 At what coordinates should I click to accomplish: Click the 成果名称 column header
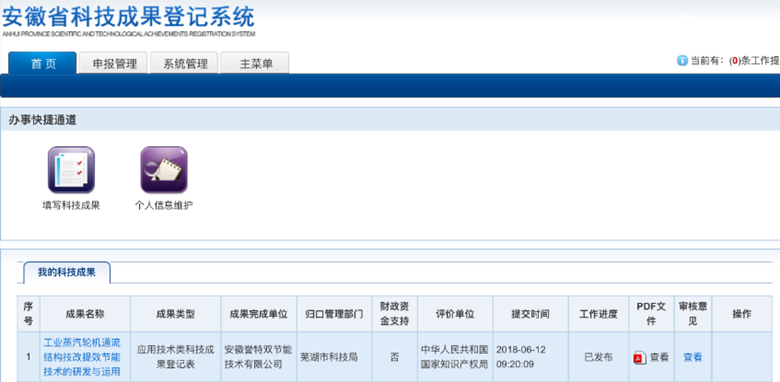pyautogui.click(x=85, y=314)
